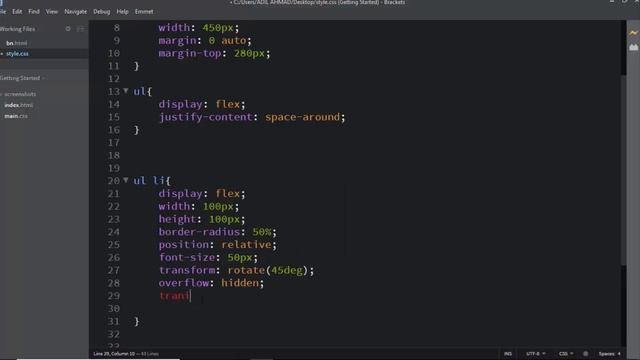The width and height of the screenshot is (640, 360).
Task: Open the Working Files gear settings icon
Action: pyautogui.click(x=68, y=29)
